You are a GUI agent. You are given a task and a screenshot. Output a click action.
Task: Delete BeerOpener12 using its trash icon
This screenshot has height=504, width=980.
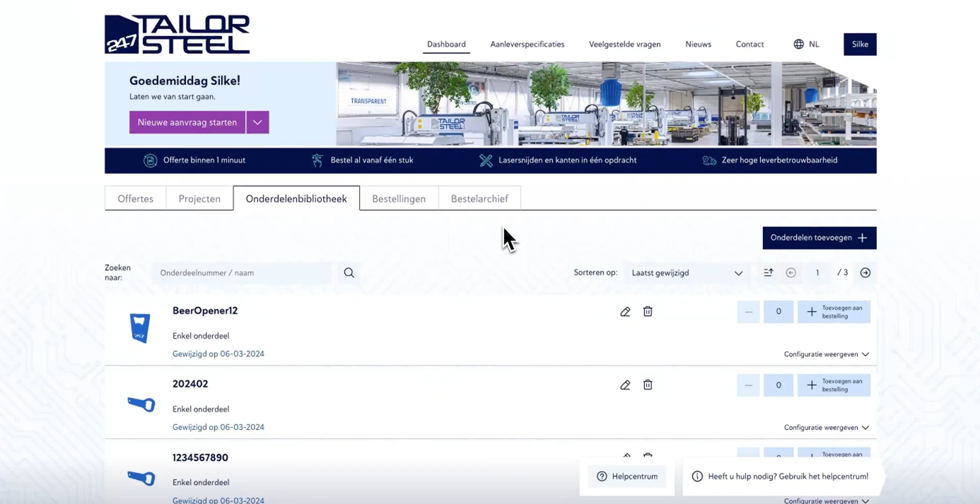648,312
